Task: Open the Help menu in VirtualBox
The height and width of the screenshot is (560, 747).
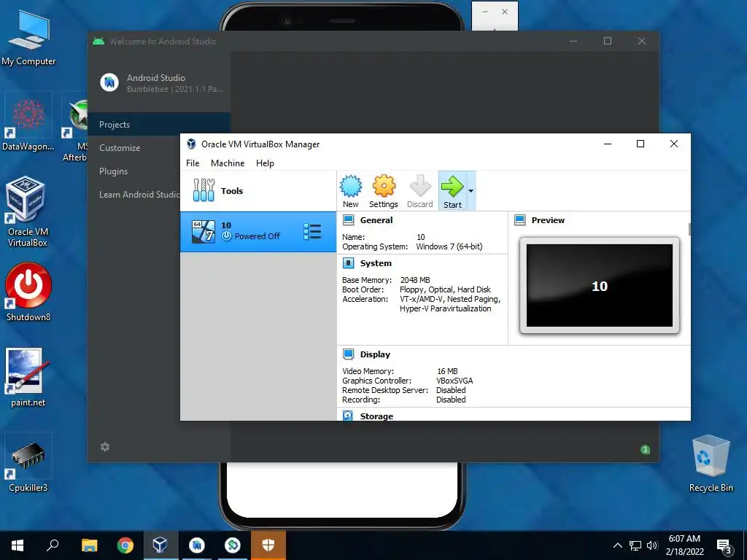Action: (x=265, y=163)
